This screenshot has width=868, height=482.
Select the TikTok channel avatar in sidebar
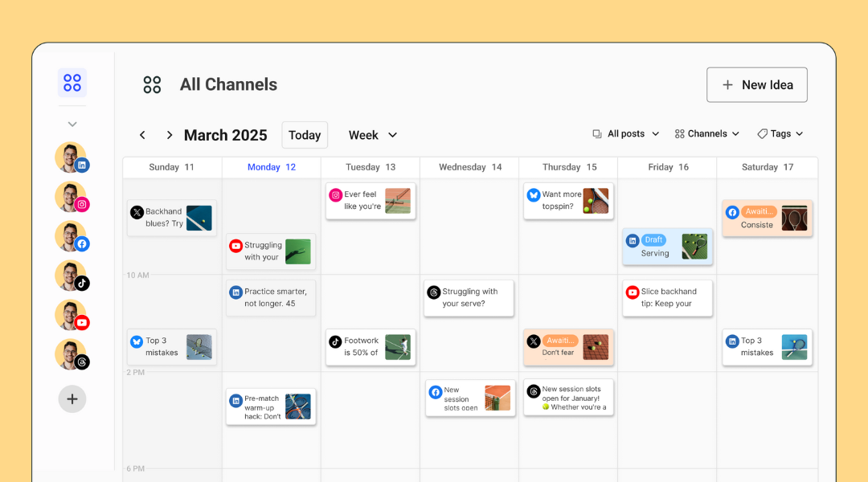(72, 276)
